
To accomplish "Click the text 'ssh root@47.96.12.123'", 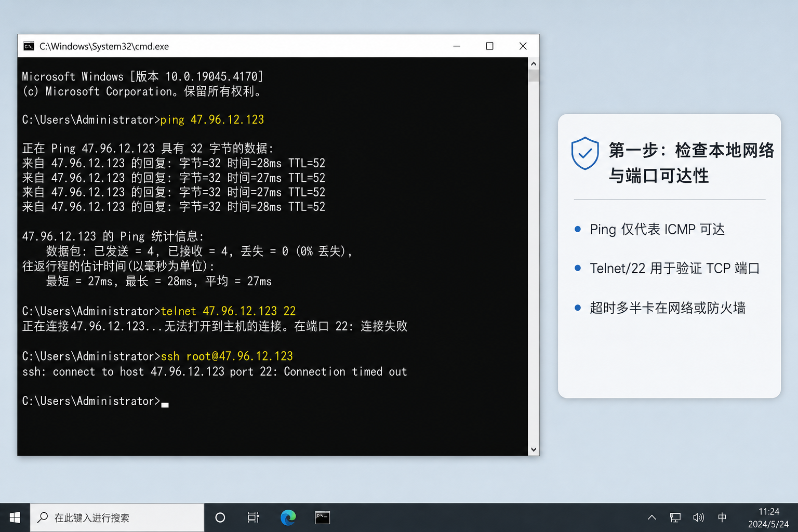I will coord(227,356).
